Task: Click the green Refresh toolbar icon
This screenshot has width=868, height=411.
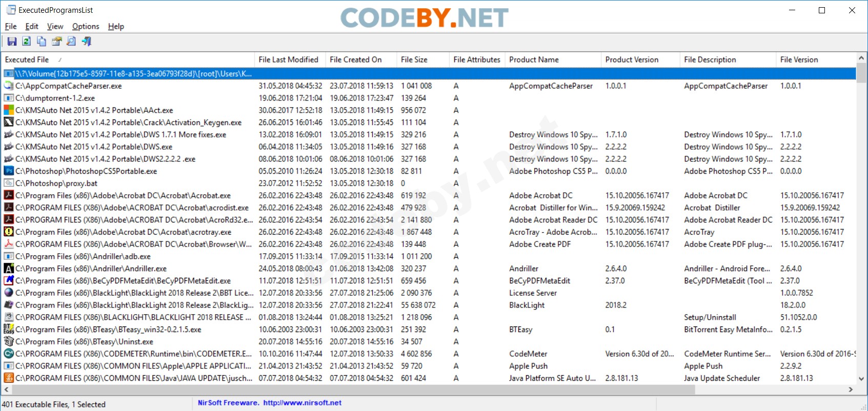Action: [x=27, y=42]
